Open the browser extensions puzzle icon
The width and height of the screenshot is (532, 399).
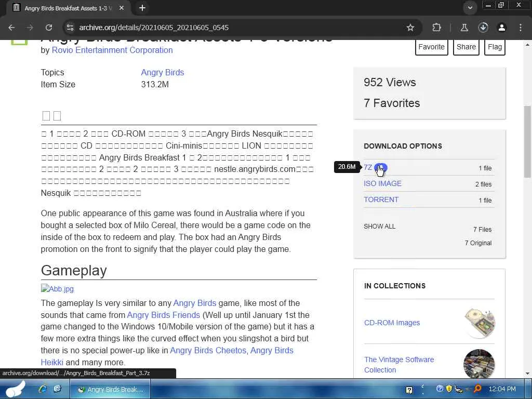click(x=436, y=28)
